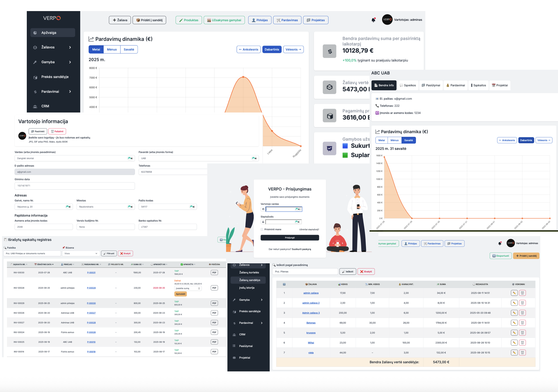Edit the Betonas row with pencil icon
Image resolution: width=558 pixels, height=392 pixels.
pyautogui.click(x=514, y=323)
